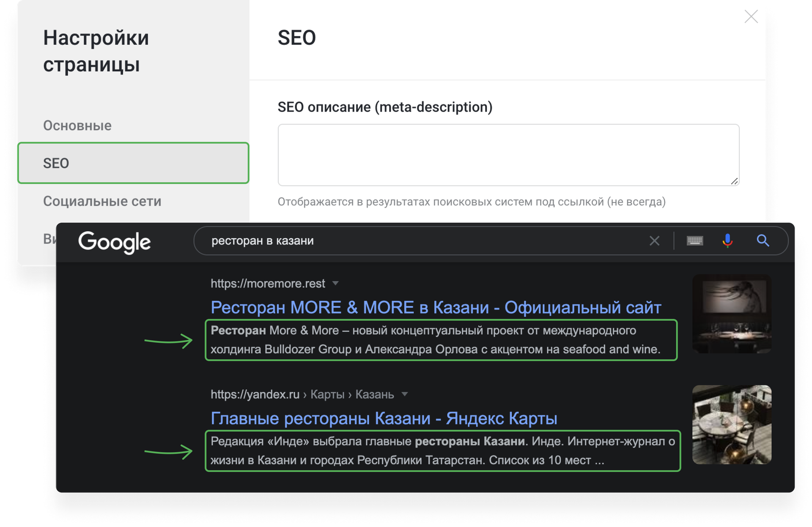Screen dimensions: 812x527
Task: Click inside the meta-description text field
Action: [507, 155]
